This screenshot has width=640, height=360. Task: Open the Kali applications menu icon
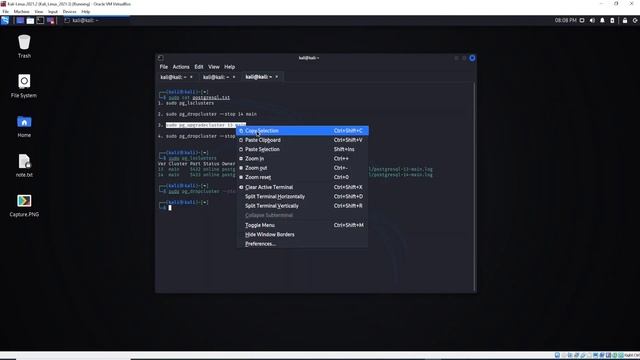pyautogui.click(x=5, y=20)
